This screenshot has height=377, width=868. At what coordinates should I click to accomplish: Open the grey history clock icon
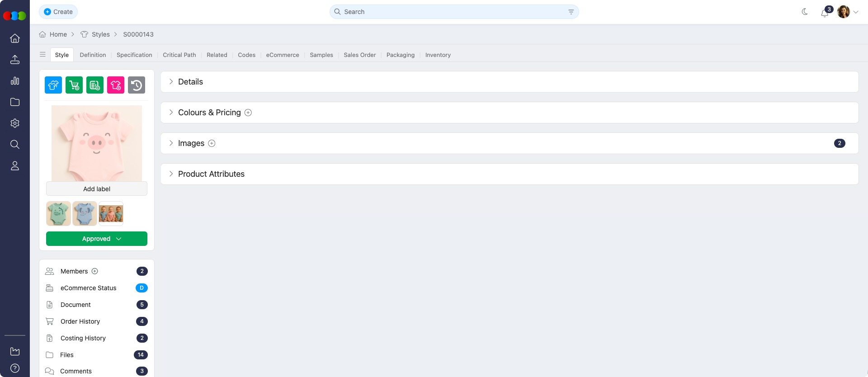[137, 85]
